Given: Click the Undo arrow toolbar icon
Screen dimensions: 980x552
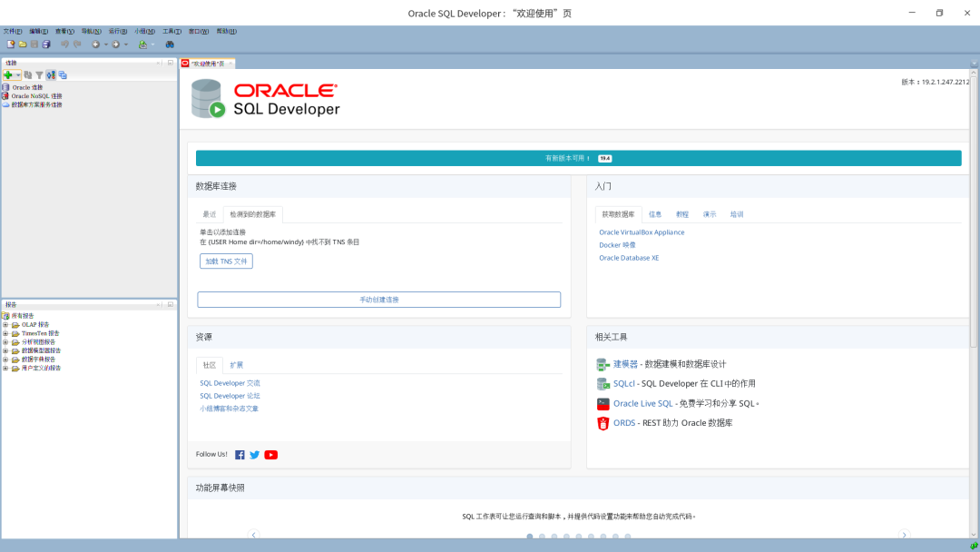Looking at the screenshot, I should [x=65, y=44].
